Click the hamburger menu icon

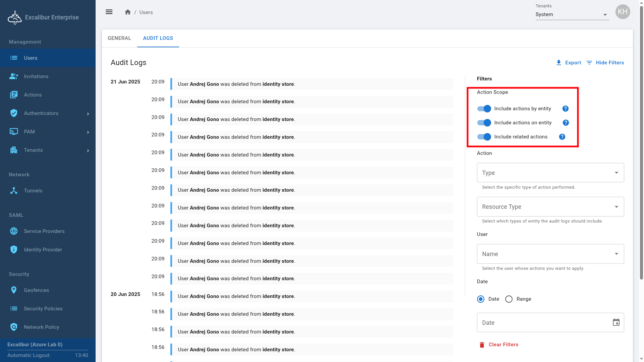(x=109, y=12)
